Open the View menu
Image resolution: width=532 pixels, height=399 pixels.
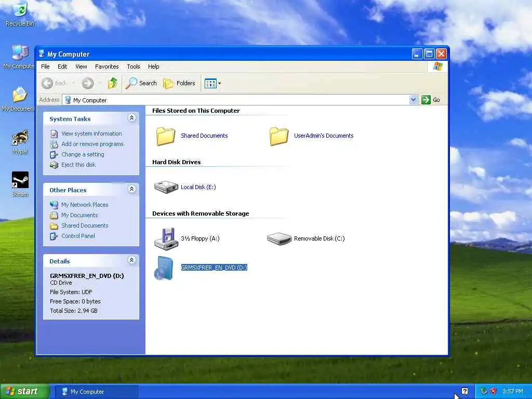pos(81,66)
